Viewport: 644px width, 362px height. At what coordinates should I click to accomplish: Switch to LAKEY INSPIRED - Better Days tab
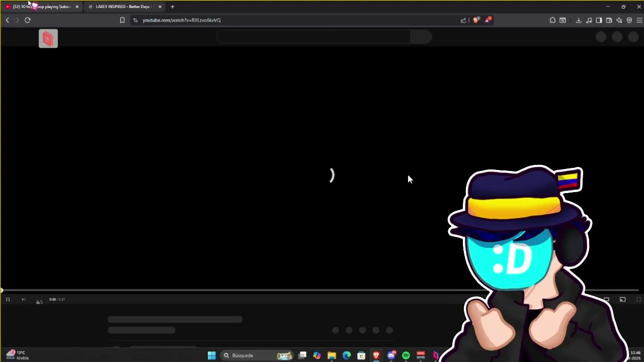[124, 7]
